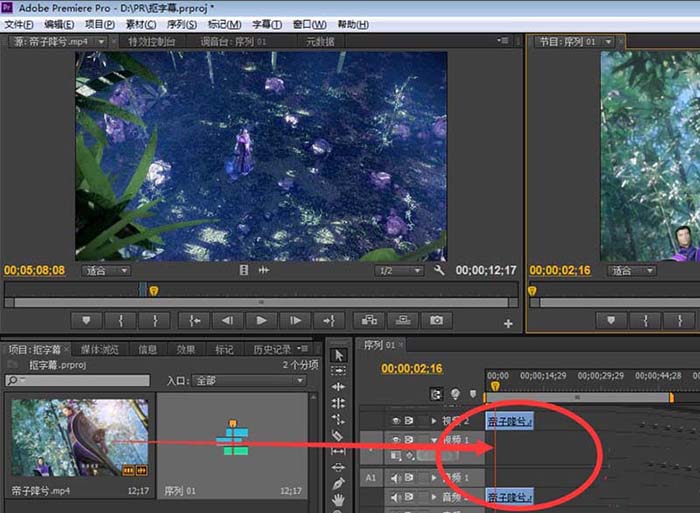Mark In point in Source monitor

point(121,321)
